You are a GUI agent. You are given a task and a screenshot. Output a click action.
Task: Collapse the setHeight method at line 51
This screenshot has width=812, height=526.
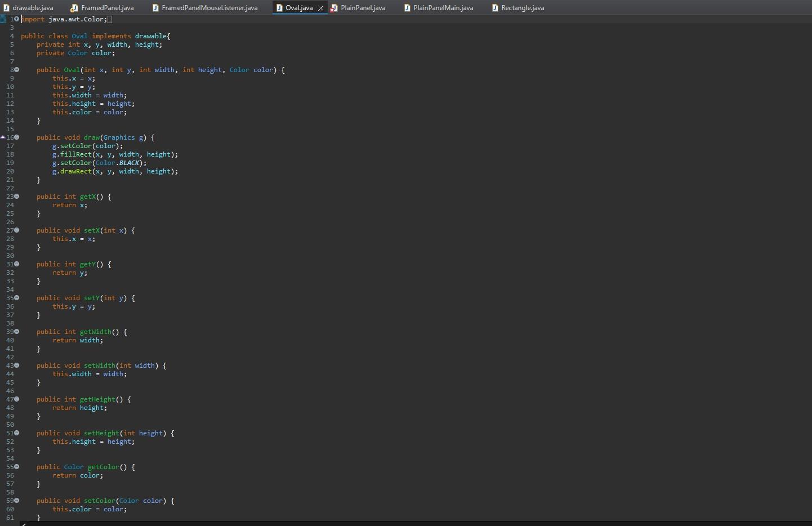(x=17, y=433)
